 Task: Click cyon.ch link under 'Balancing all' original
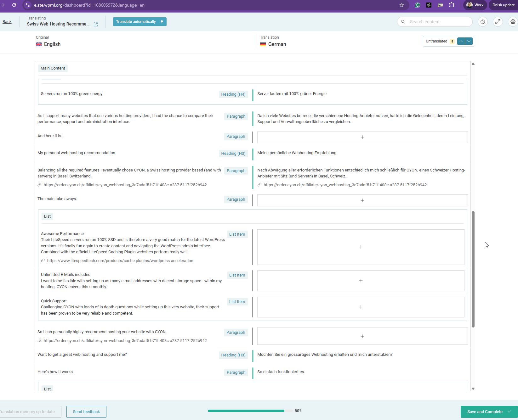pos(125,185)
